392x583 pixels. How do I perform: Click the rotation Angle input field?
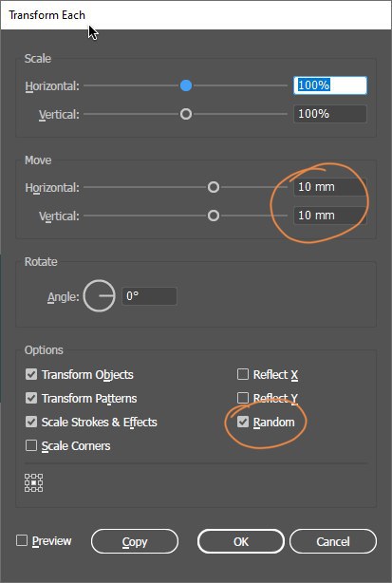pos(149,296)
